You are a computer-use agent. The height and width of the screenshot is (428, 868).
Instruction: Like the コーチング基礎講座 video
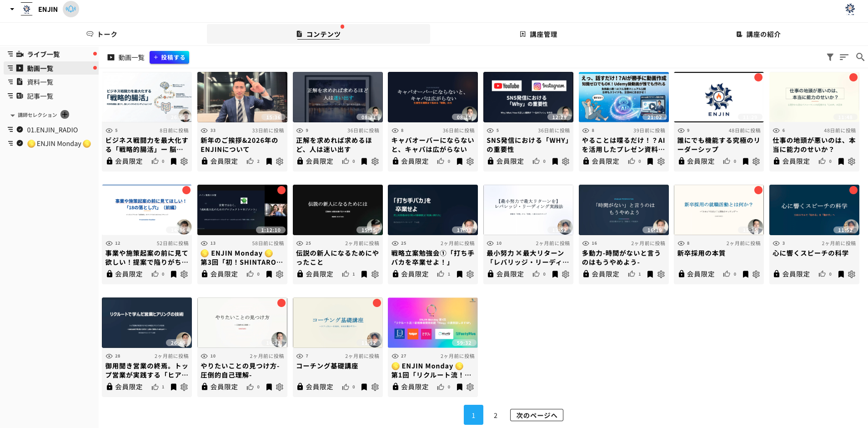(x=346, y=387)
